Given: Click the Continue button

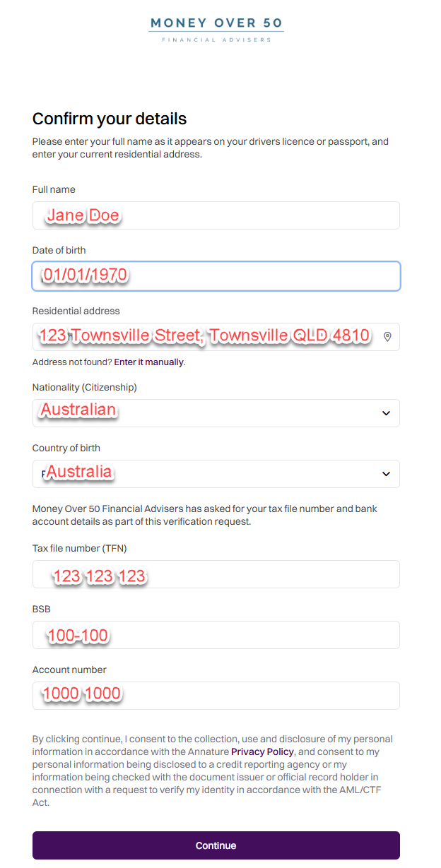Looking at the screenshot, I should point(216,845).
